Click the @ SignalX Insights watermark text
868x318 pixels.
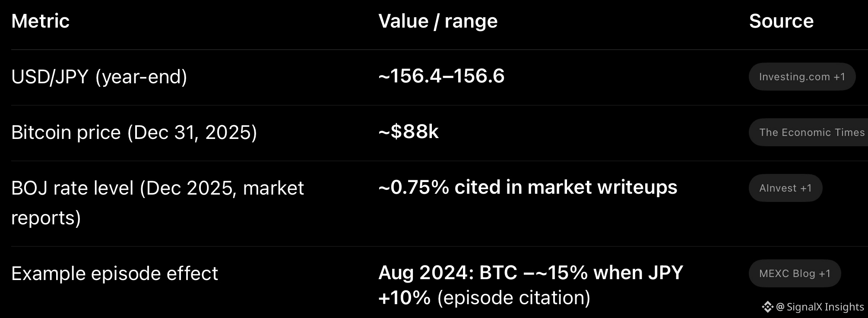pyautogui.click(x=820, y=307)
